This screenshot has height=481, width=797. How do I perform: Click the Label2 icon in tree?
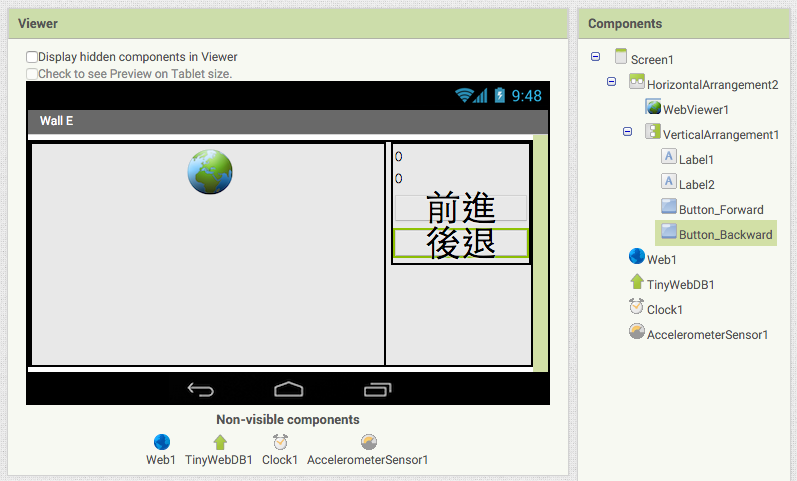click(x=669, y=181)
